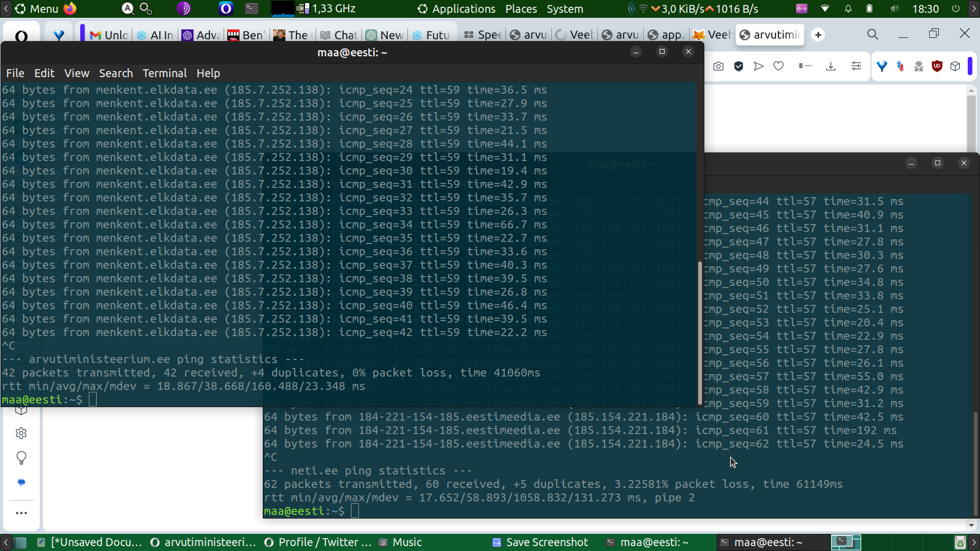This screenshot has height=551, width=980.
Task: Check the battery indicator in the tray
Action: (869, 9)
